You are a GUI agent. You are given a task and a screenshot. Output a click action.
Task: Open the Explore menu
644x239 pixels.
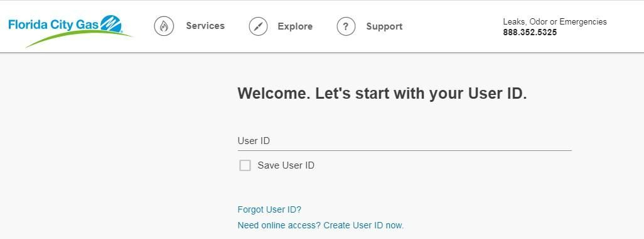point(295,27)
